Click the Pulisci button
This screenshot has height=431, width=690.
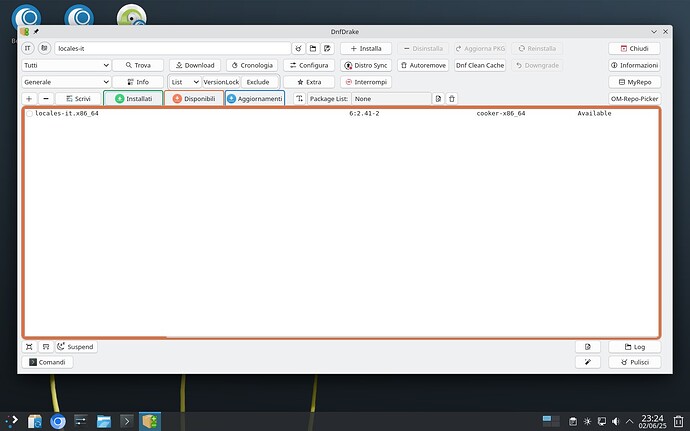[634, 362]
